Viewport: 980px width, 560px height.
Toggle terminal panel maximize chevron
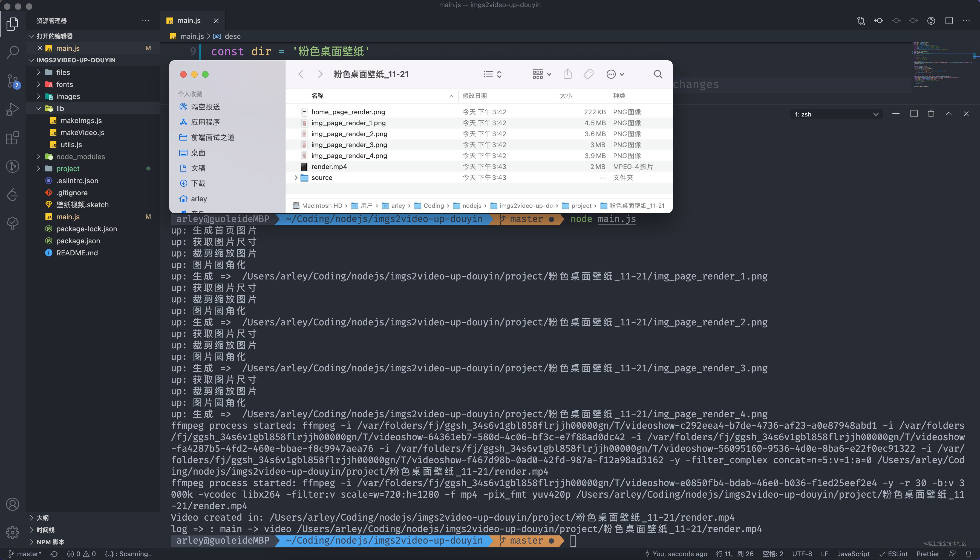949,114
